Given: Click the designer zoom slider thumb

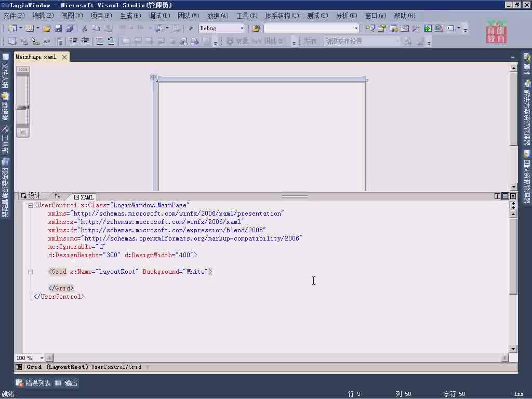Looking at the screenshot, I should [23, 108].
